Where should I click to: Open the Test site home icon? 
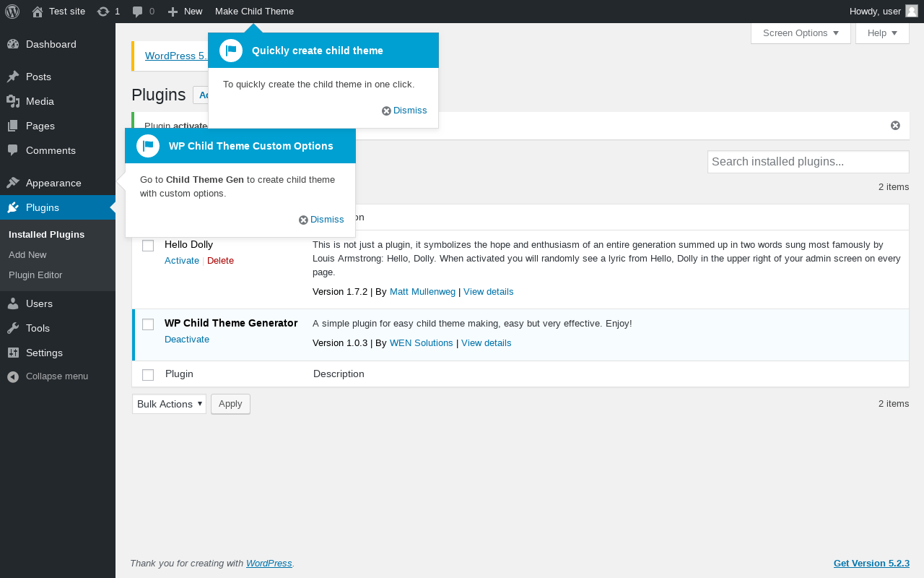pos(38,12)
